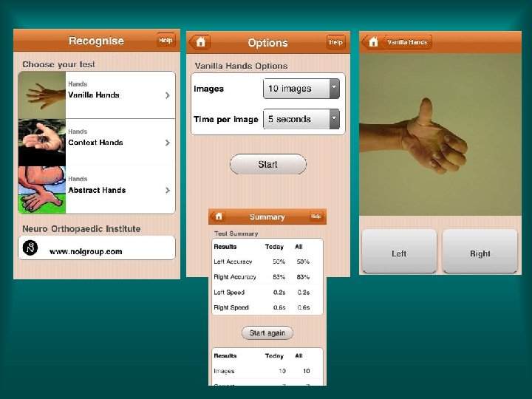Select the Abstract Hands test row
This screenshot has height=399, width=532.
click(97, 190)
